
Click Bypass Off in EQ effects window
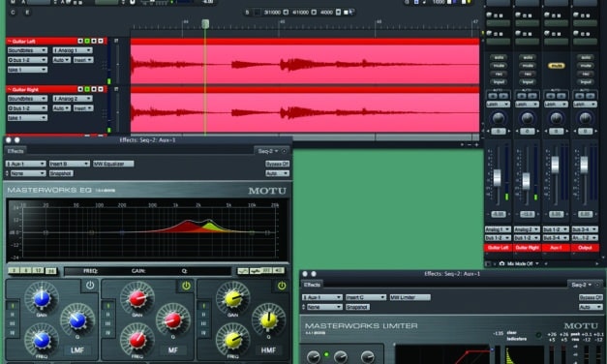pos(277,164)
